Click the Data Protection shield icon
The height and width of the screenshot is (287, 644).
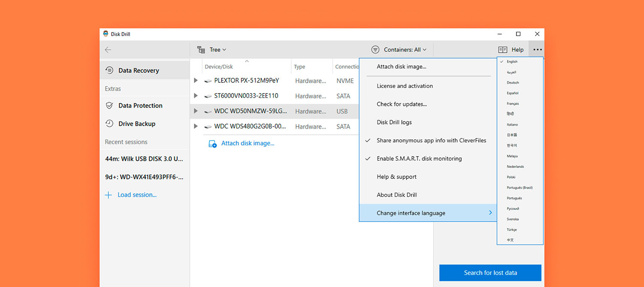click(109, 106)
